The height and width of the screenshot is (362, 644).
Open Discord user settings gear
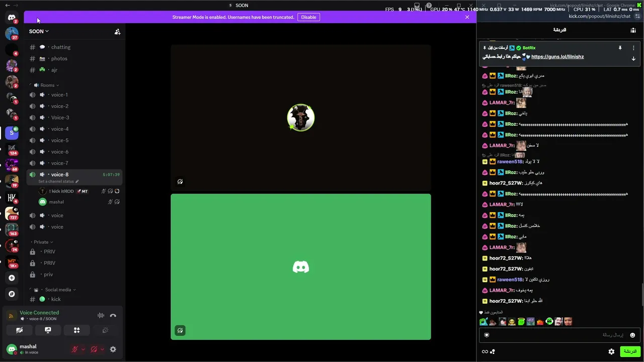113,349
